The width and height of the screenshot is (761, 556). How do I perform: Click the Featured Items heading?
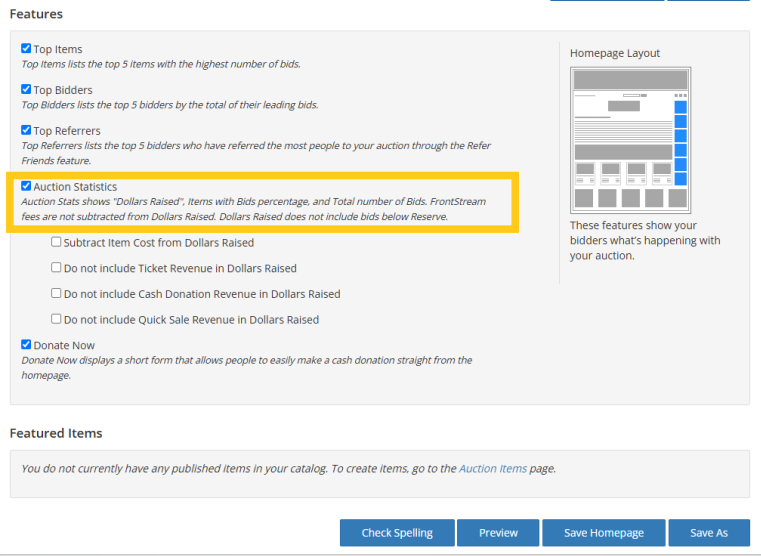point(56,433)
